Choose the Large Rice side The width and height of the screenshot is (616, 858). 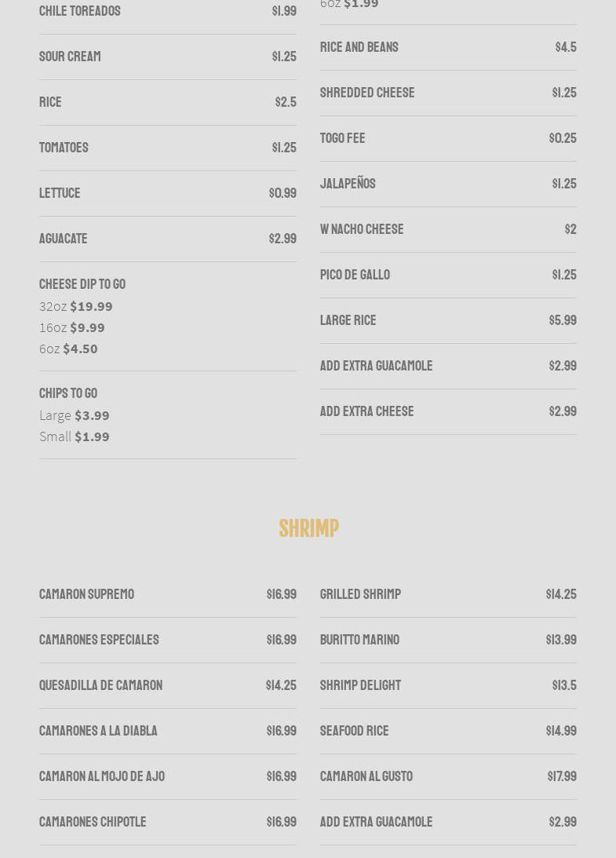(348, 320)
